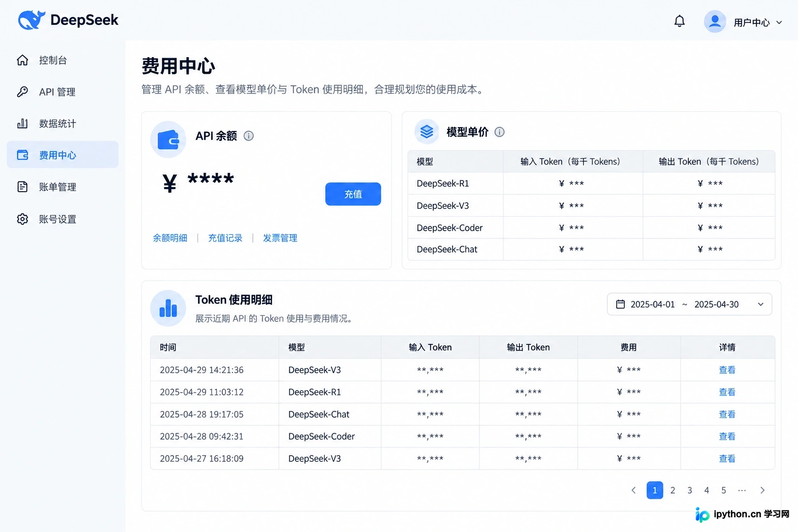Open 控制台 in the sidebar
Viewport: 798px width, 532px height.
click(x=62, y=60)
